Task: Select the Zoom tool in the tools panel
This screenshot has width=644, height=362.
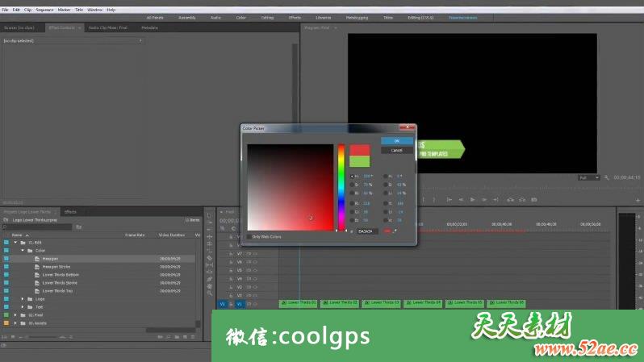Action: tap(210, 293)
